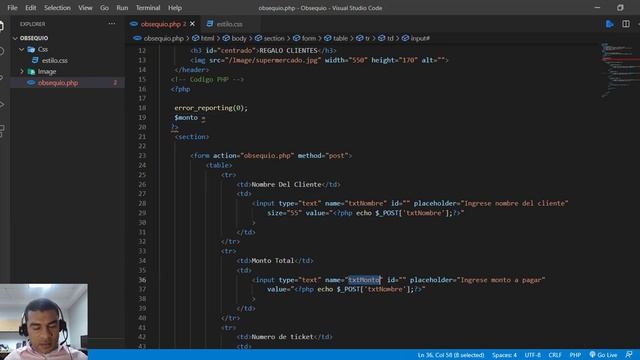Click input# in the breadcrumb
This screenshot has width=640, height=360.
(420, 38)
